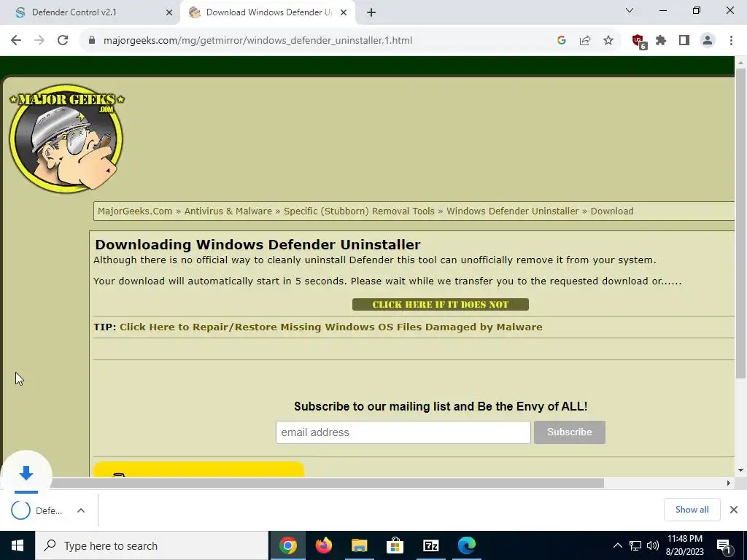Toggle the browser side panel
Image resolution: width=747 pixels, height=560 pixels.
pos(684,41)
